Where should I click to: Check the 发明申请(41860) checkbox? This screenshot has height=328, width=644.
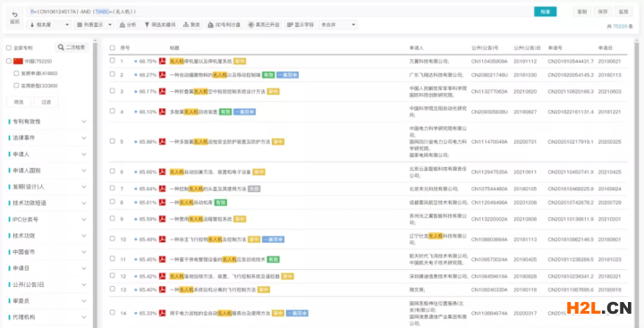pyautogui.click(x=16, y=73)
